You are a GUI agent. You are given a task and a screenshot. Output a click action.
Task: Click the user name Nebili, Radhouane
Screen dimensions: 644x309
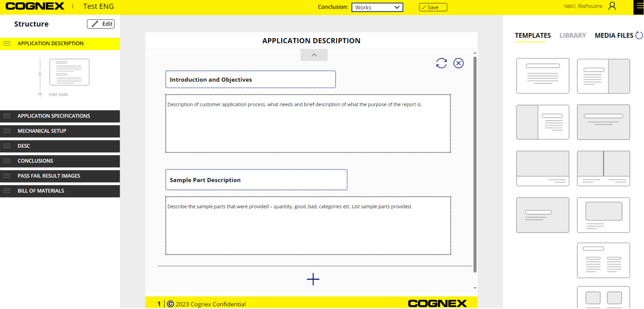coord(583,6)
